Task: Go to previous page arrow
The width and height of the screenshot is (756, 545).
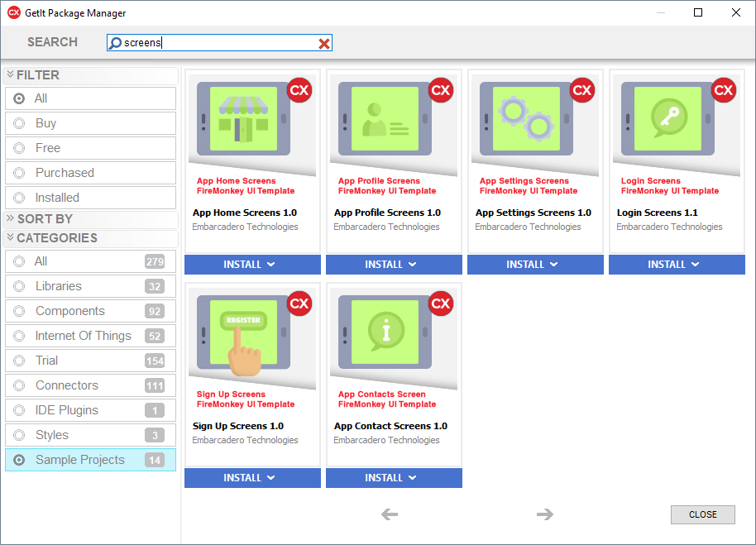Action: pyautogui.click(x=390, y=514)
